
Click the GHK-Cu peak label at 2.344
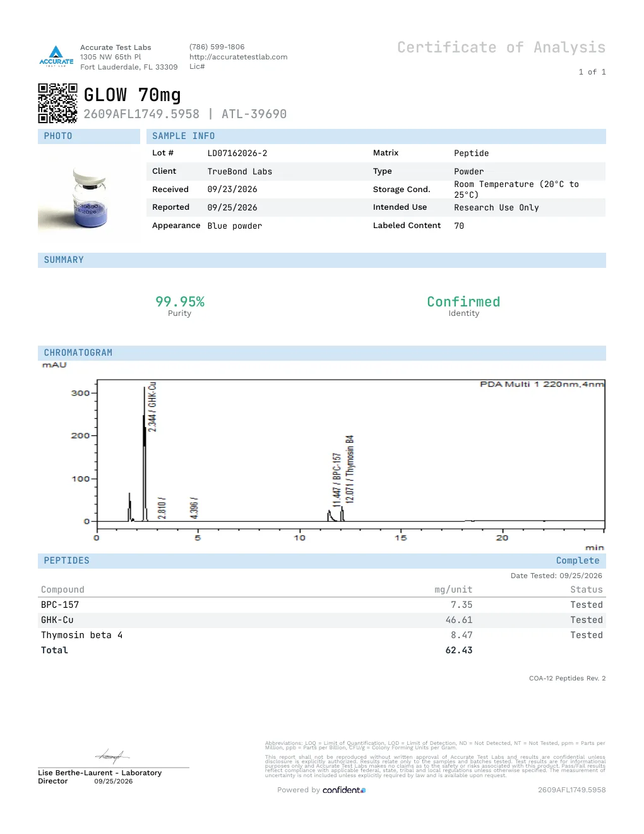tap(152, 407)
